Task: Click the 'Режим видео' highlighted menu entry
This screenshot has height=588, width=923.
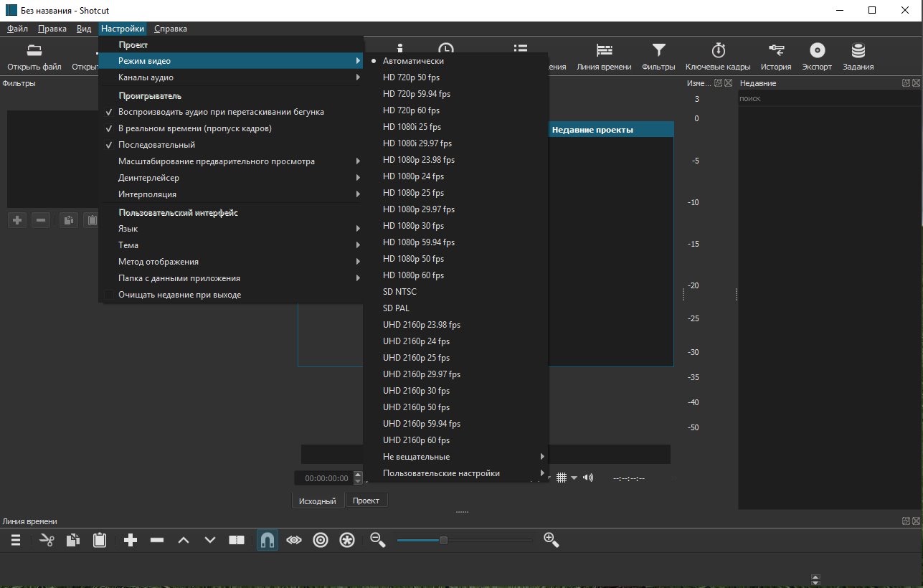Action: point(231,61)
